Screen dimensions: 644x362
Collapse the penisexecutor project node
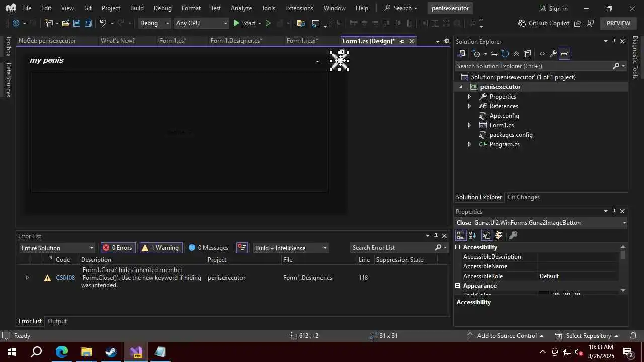tap(461, 87)
